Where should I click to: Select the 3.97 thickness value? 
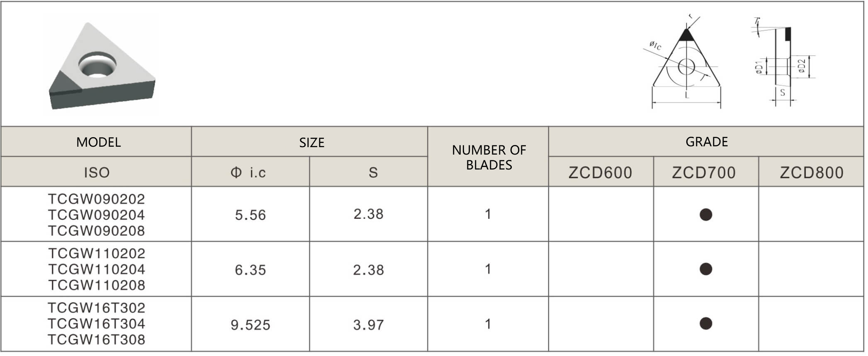[368, 325]
